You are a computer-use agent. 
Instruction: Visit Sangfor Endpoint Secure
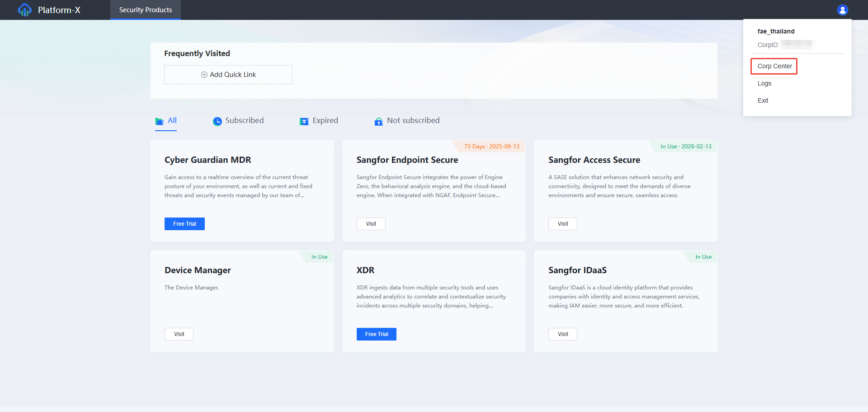[x=371, y=224]
